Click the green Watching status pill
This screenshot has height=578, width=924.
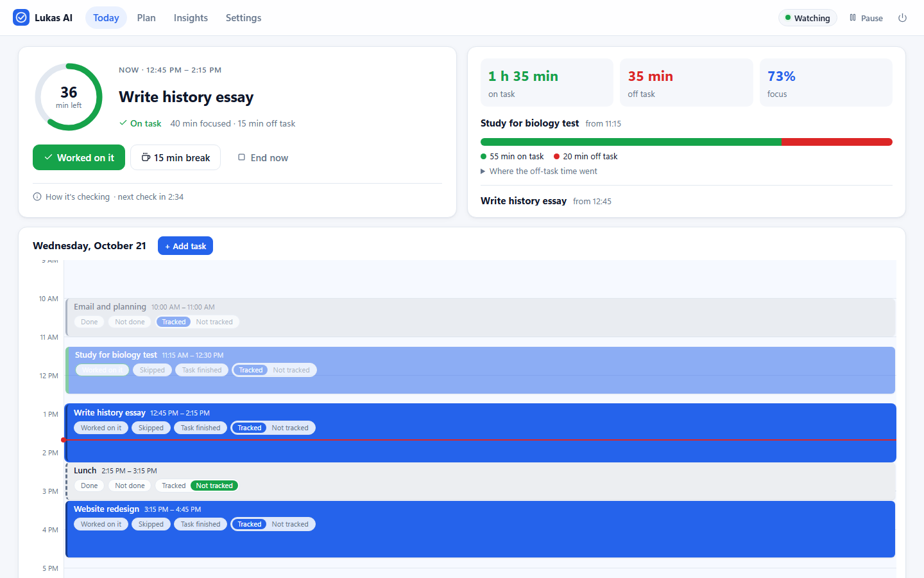(x=808, y=18)
